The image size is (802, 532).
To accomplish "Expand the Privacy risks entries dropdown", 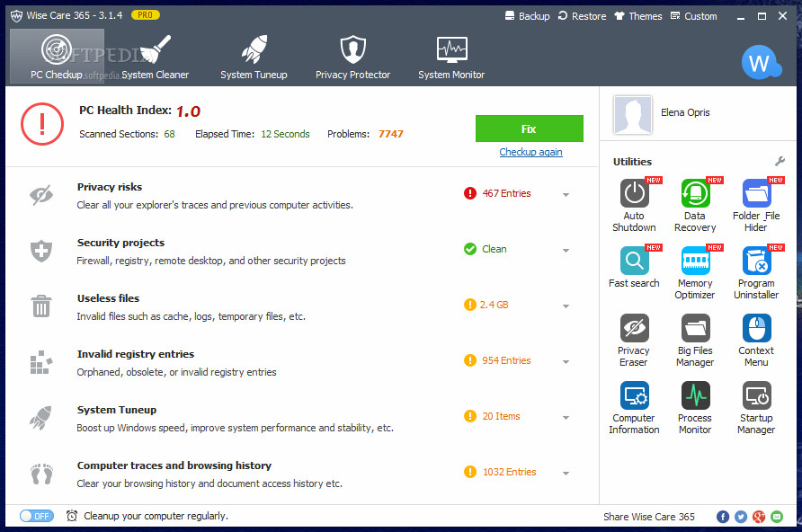I will [566, 194].
